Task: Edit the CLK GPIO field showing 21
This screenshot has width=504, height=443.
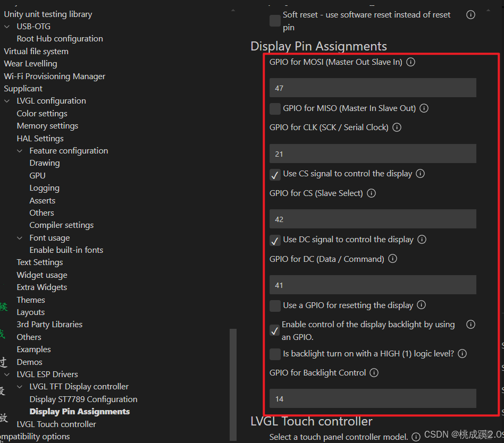Action: pyautogui.click(x=373, y=154)
